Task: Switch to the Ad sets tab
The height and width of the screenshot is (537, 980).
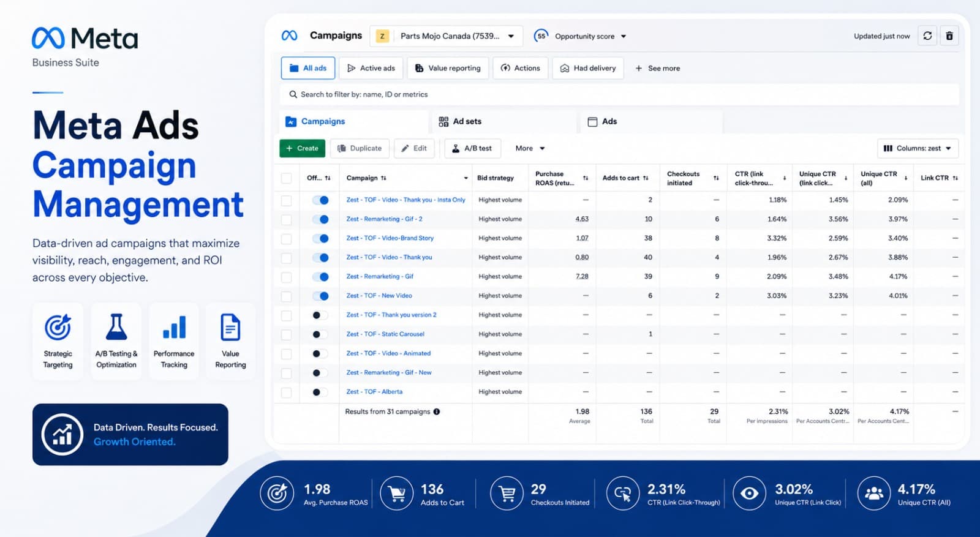Action: [x=505, y=122]
